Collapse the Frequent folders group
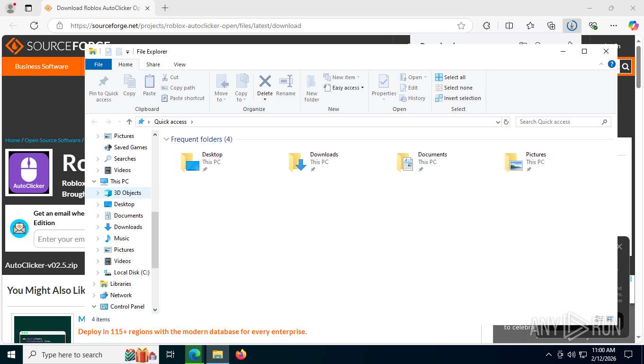 pyautogui.click(x=166, y=139)
